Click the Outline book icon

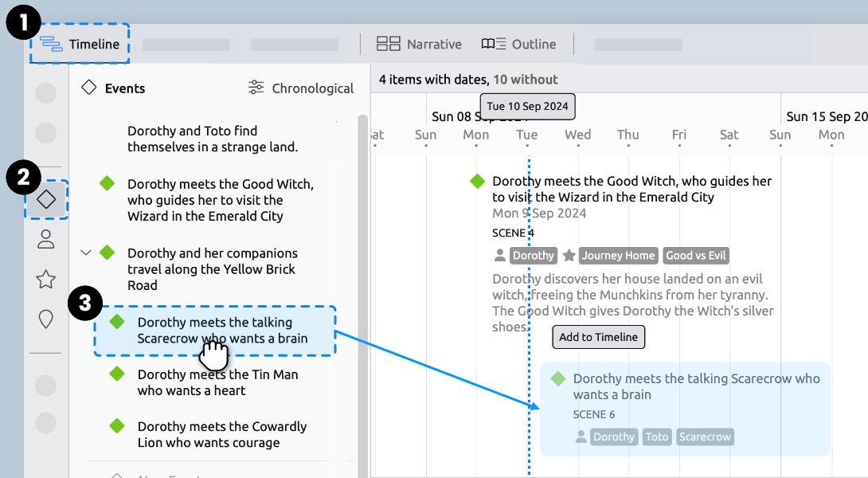(493, 44)
